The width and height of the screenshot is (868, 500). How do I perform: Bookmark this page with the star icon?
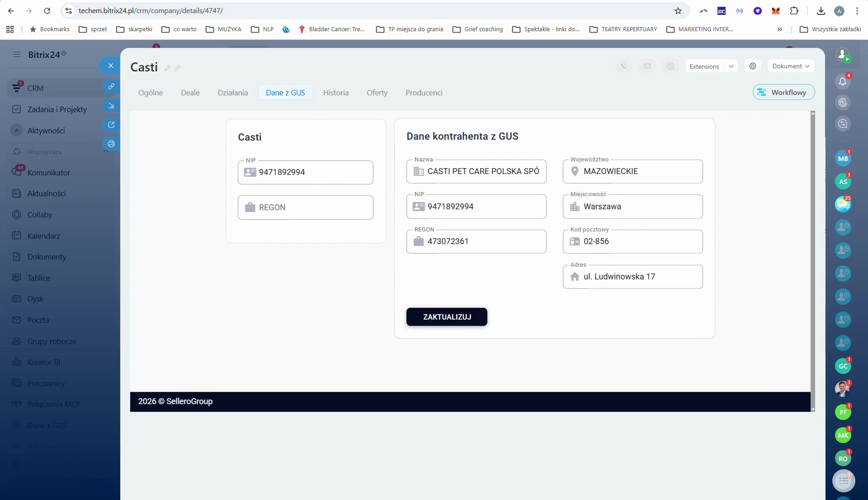pyautogui.click(x=678, y=11)
